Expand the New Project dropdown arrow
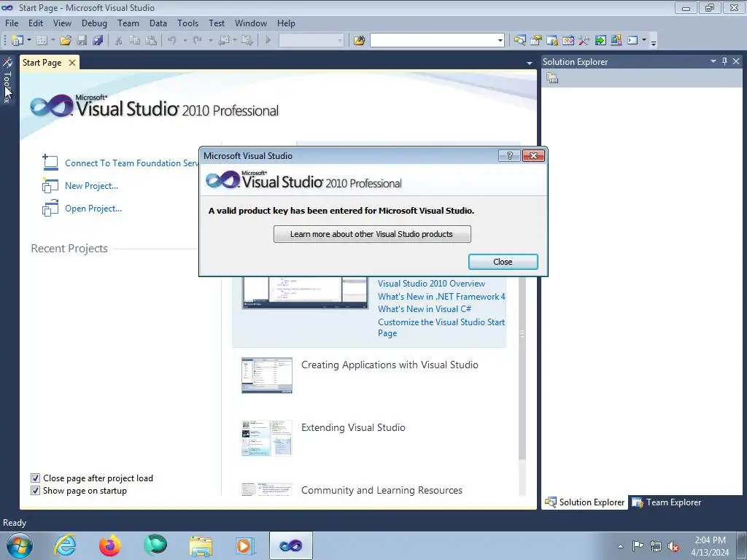The height and width of the screenshot is (560, 747). [x=29, y=41]
